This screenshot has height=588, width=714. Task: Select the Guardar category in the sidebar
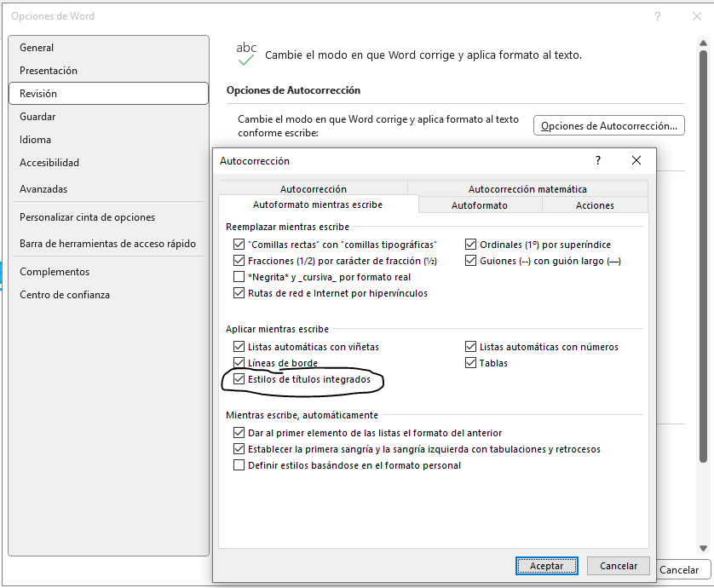[x=37, y=116]
